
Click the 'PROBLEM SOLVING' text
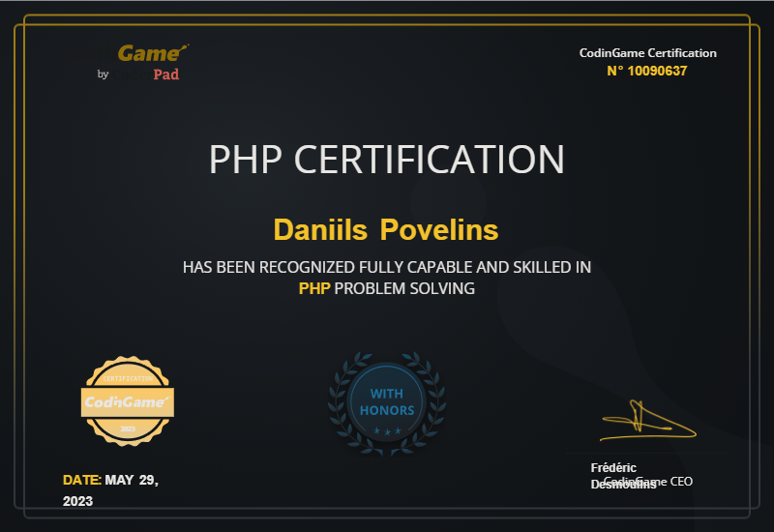pos(404,288)
